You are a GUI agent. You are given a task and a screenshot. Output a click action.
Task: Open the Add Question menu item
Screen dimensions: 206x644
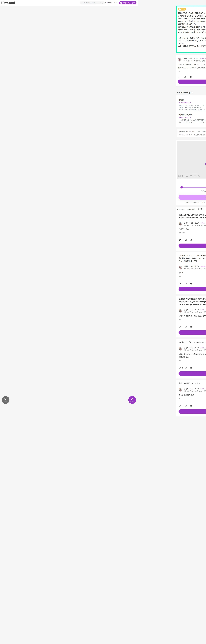(111, 3)
